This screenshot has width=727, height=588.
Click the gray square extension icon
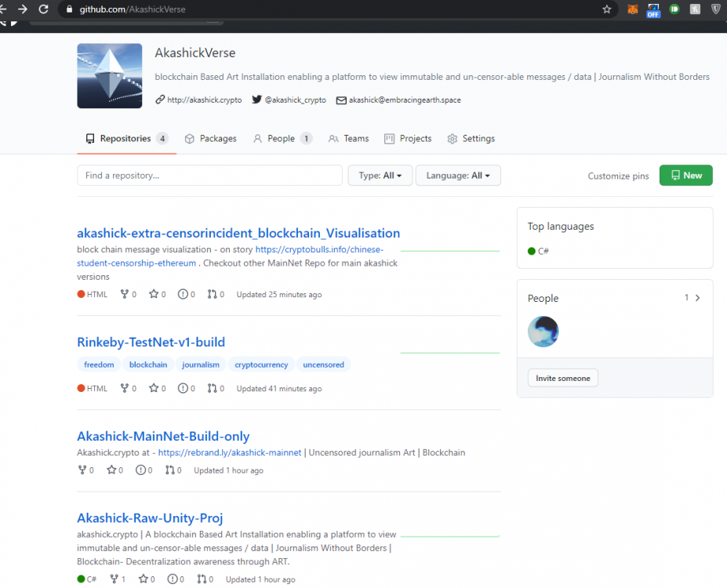click(695, 9)
